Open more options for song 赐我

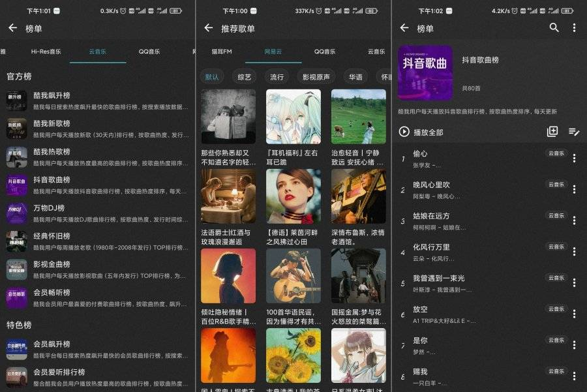point(574,376)
